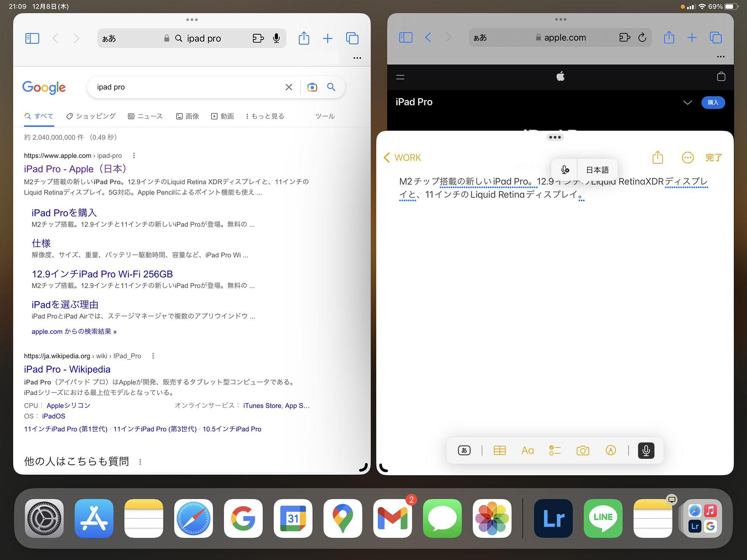Open the apple.com hamburger menu
Viewport: 747px width, 560px height.
pyautogui.click(x=400, y=77)
